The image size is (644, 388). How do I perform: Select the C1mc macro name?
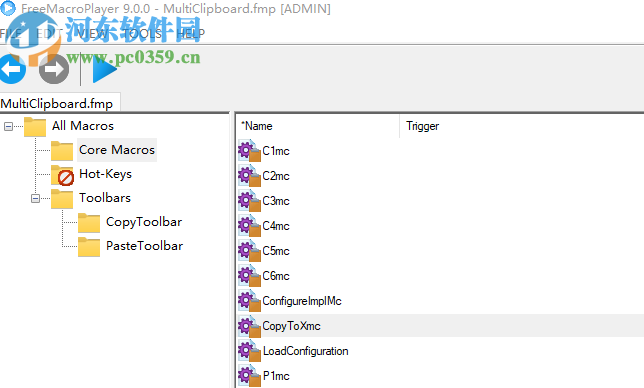point(276,151)
